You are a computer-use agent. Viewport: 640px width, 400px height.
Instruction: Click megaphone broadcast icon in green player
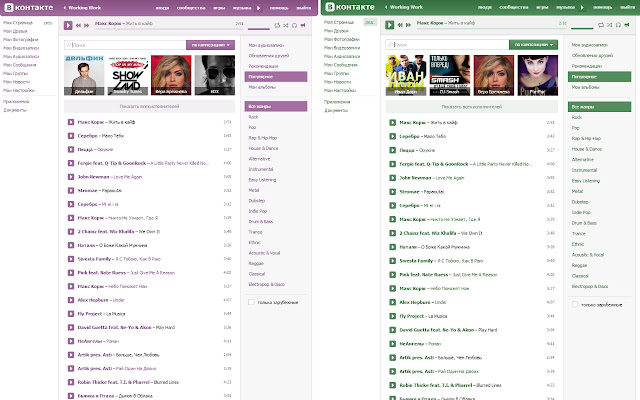pyautogui.click(x=627, y=25)
